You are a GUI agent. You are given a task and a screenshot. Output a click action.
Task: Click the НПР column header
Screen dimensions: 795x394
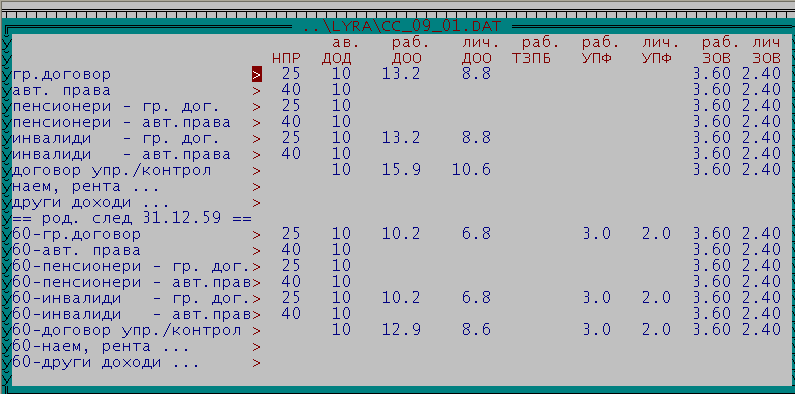(x=286, y=58)
